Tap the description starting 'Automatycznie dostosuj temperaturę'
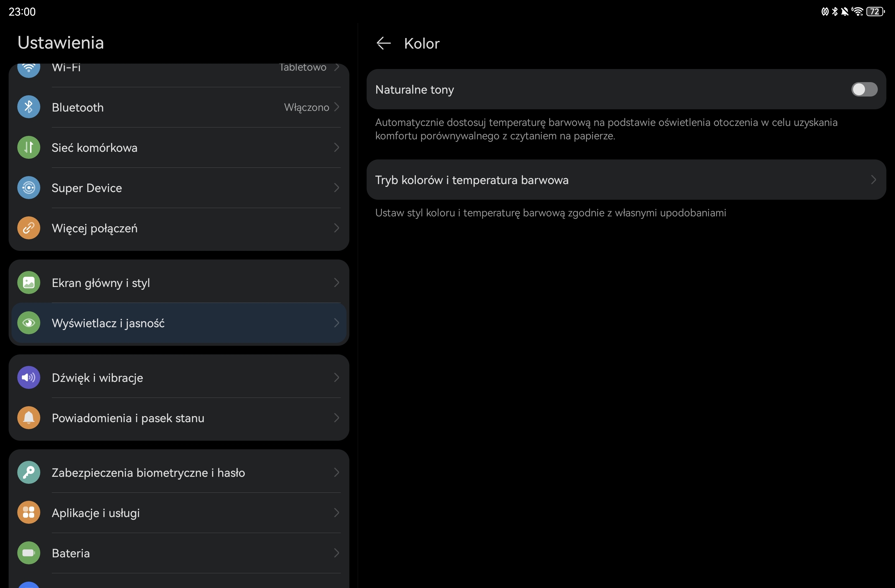895x588 pixels. click(x=606, y=129)
